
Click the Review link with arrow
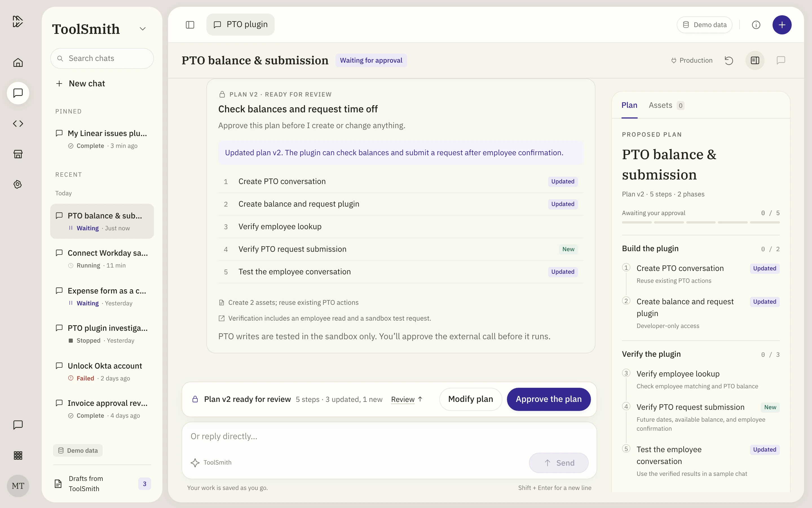pyautogui.click(x=407, y=399)
